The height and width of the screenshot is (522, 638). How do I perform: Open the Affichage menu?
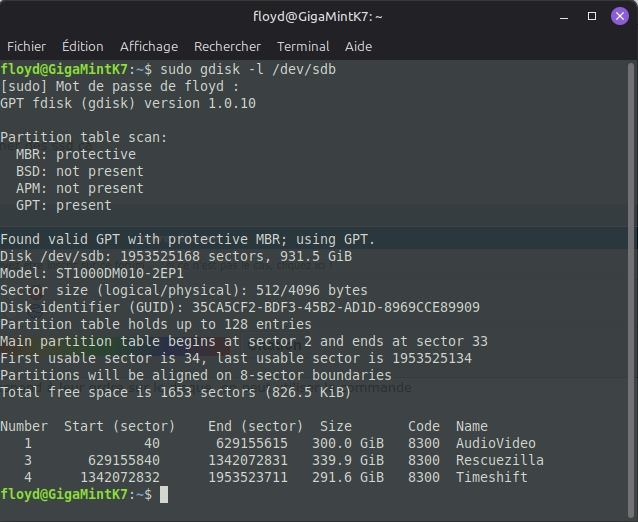pos(149,46)
